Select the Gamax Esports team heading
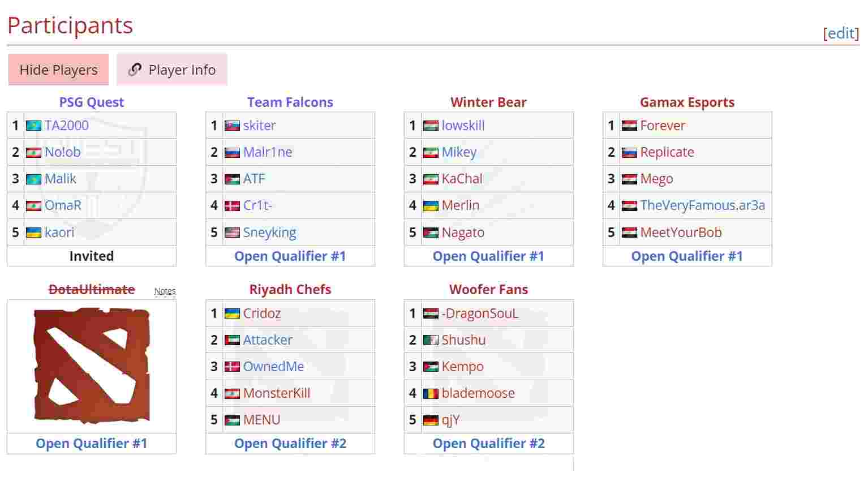 tap(687, 102)
